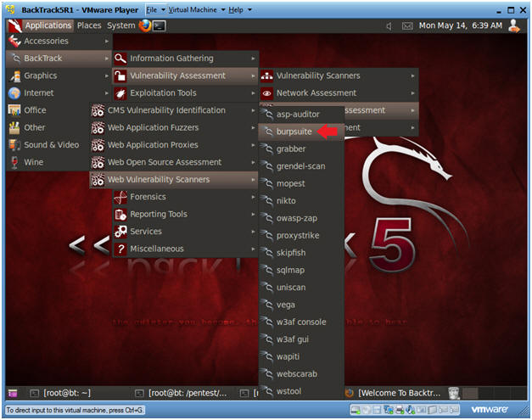Click the Network Assessment eye icon
The image size is (532, 420).
tap(267, 93)
